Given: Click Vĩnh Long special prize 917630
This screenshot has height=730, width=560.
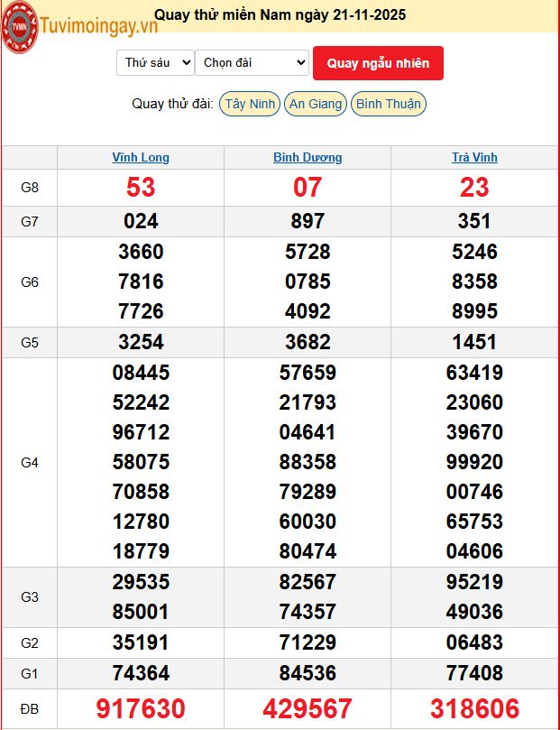Looking at the screenshot, I should 141,708.
